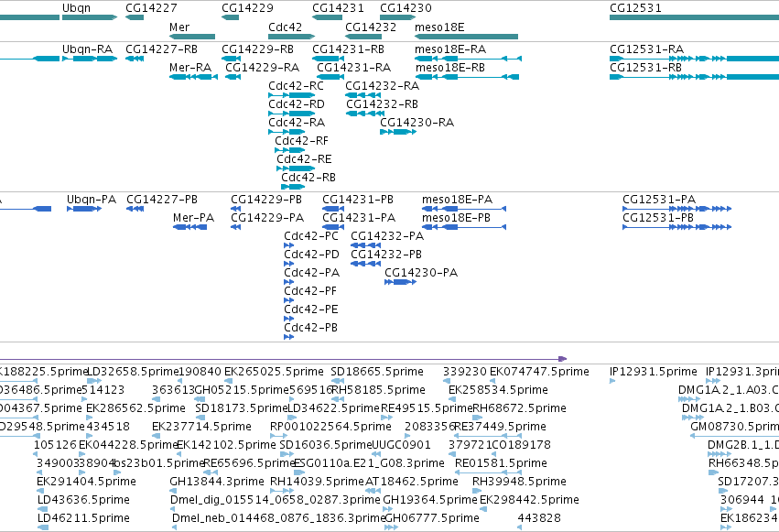Select the Cdc42 gene feature

point(292,37)
